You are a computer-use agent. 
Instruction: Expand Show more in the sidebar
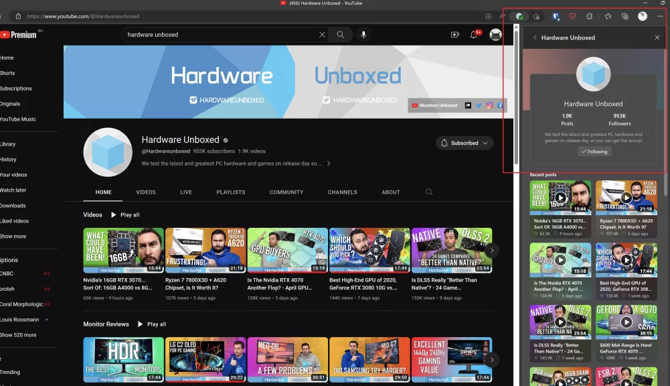13,236
